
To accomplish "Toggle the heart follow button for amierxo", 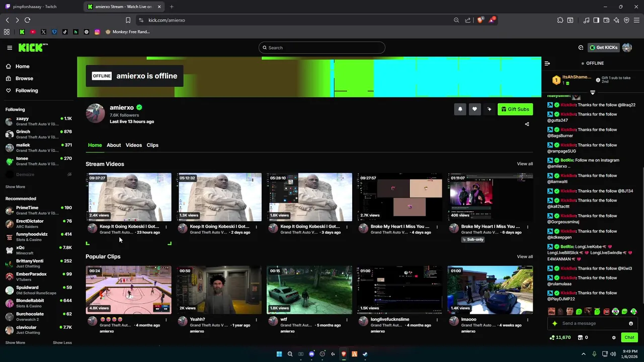I will [x=474, y=109].
